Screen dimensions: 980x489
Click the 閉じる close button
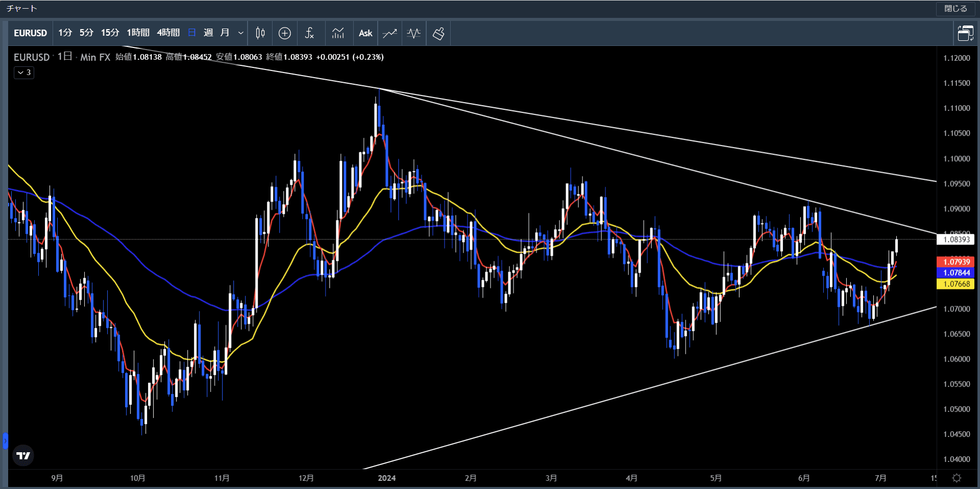[x=955, y=9]
